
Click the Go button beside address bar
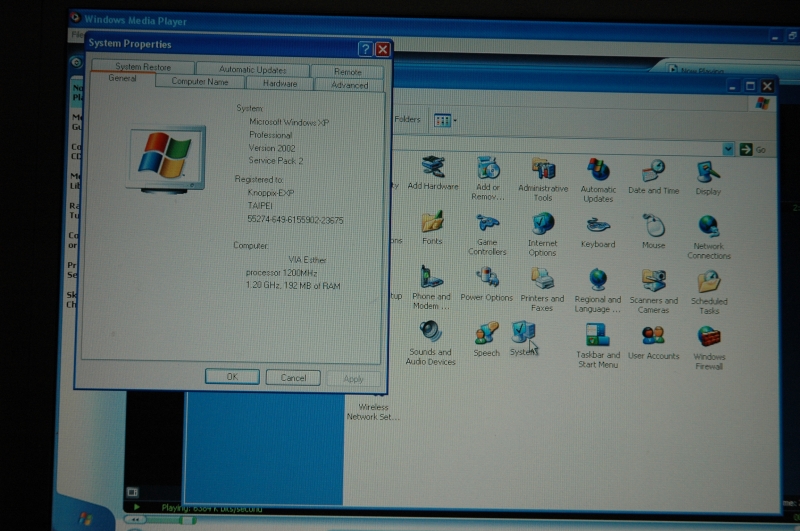[753, 149]
